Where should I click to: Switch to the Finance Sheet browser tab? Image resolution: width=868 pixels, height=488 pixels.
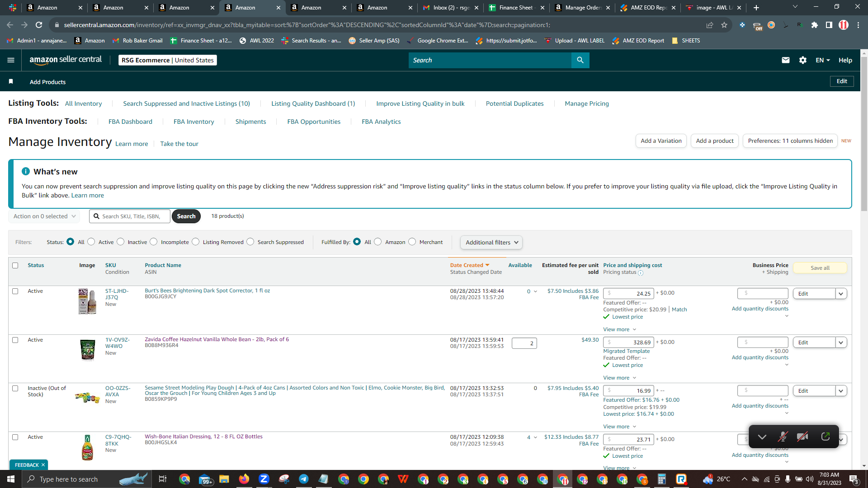click(515, 8)
